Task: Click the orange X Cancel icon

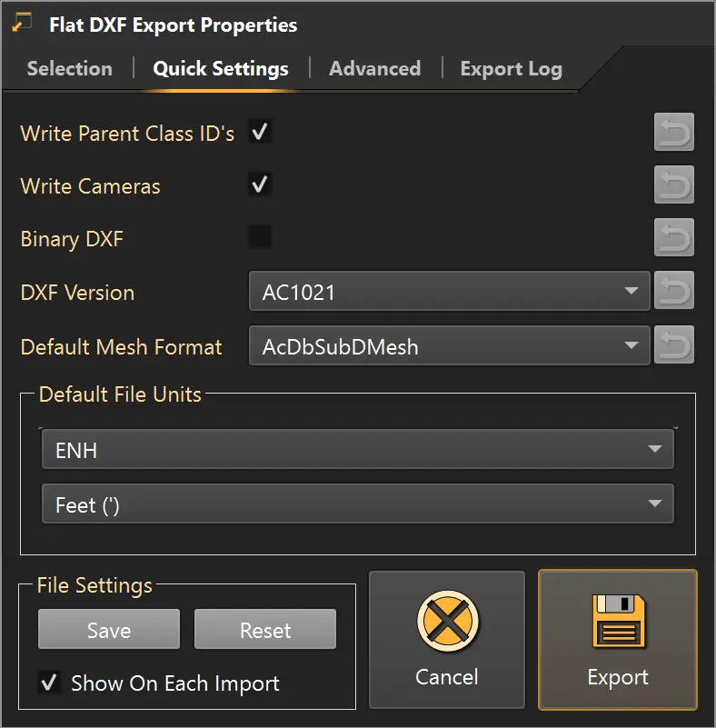Action: pos(448,622)
